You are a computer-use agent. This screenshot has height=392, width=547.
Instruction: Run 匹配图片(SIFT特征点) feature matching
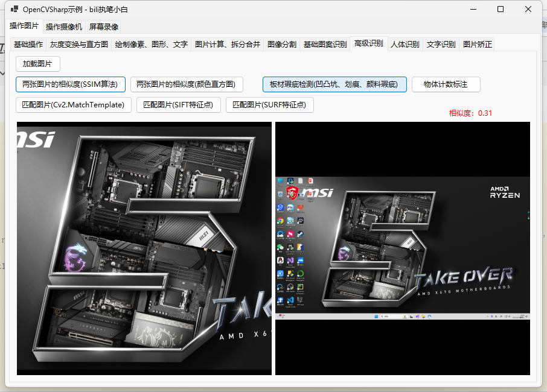[179, 104]
